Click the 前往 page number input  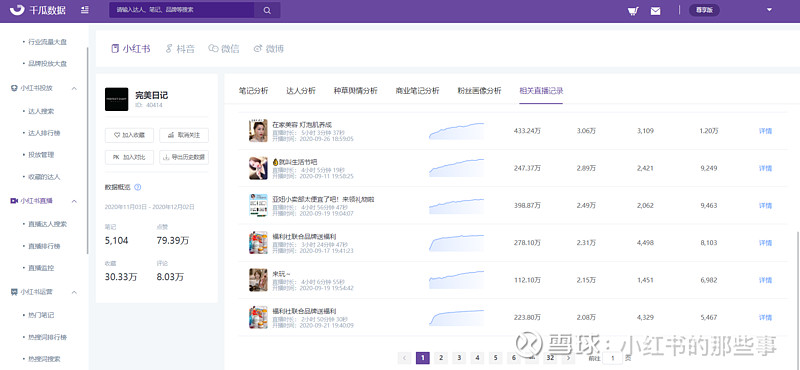pos(613,358)
